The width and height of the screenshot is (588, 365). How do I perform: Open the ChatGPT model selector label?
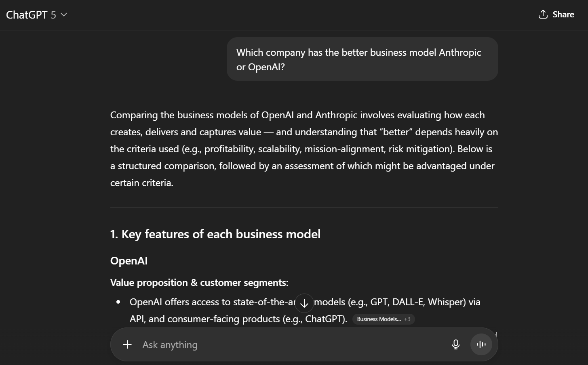point(27,15)
